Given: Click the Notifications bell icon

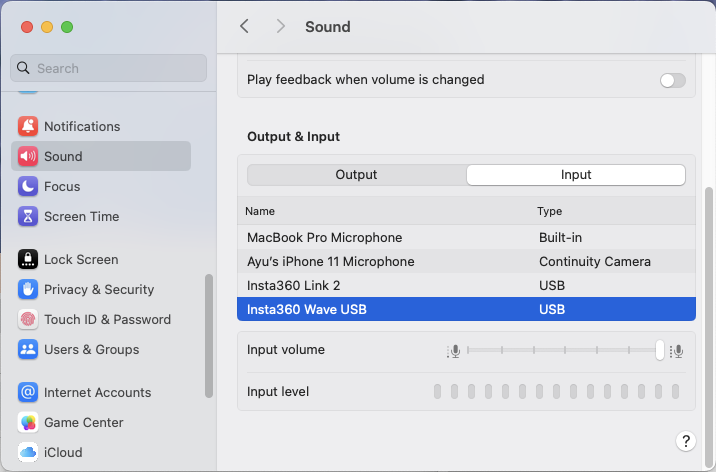Looking at the screenshot, I should 28,126.
